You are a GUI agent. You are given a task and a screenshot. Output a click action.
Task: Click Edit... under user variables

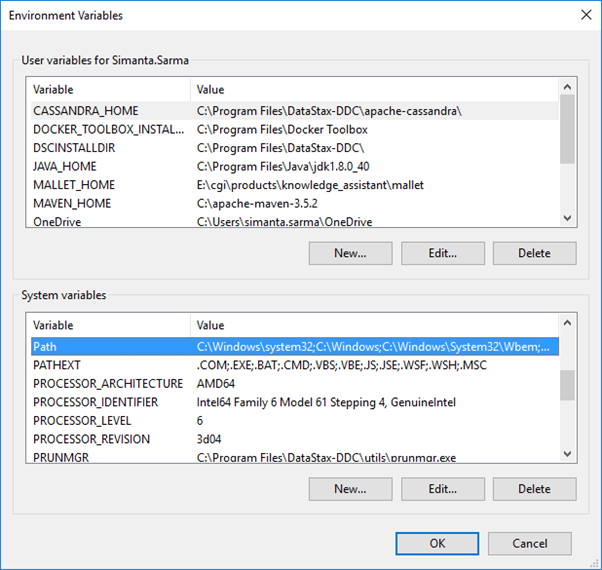443,253
